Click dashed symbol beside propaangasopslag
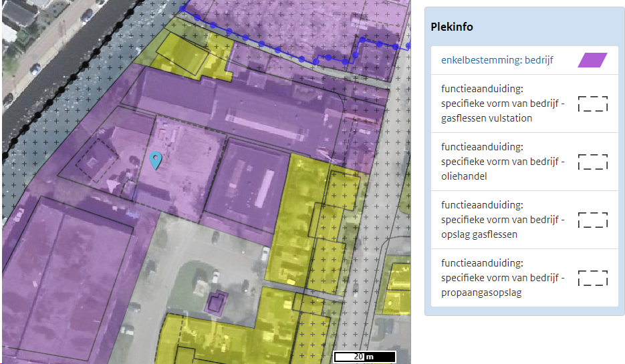 coord(593,278)
